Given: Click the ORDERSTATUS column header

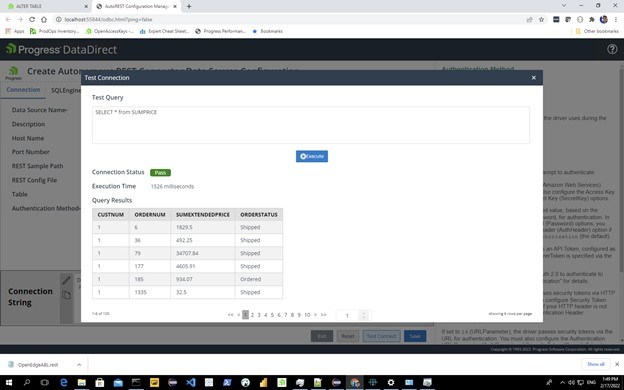Looking at the screenshot, I should pos(259,214).
